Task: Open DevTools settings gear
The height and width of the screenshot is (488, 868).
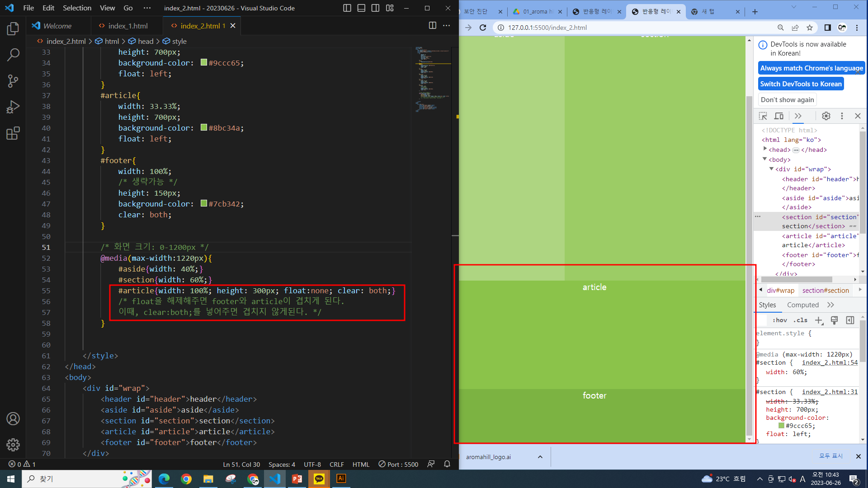Action: 826,116
